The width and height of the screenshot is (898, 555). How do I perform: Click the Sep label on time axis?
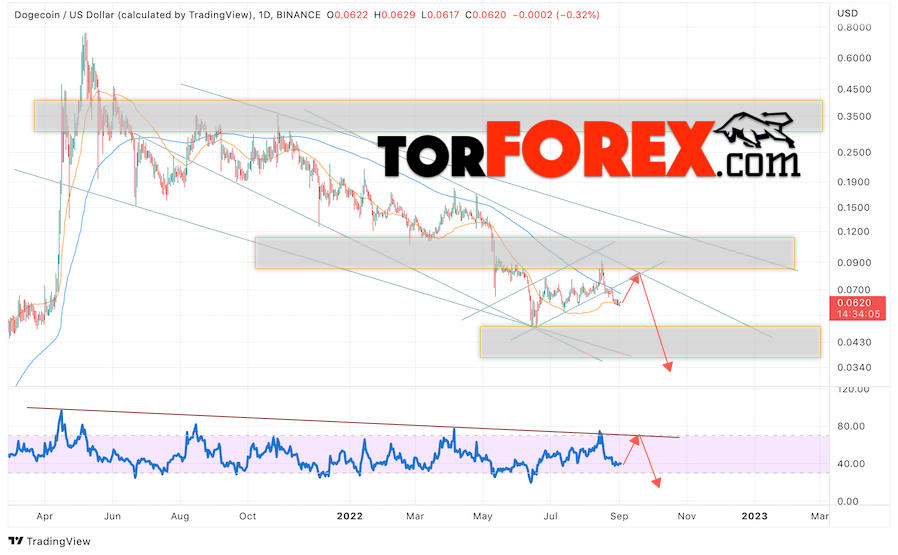619,517
